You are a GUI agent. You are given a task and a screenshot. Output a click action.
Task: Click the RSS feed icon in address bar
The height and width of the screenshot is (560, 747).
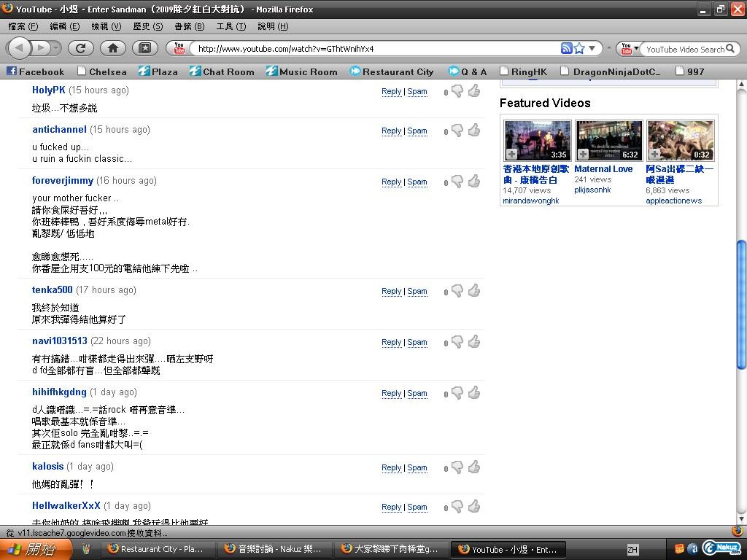[x=566, y=48]
